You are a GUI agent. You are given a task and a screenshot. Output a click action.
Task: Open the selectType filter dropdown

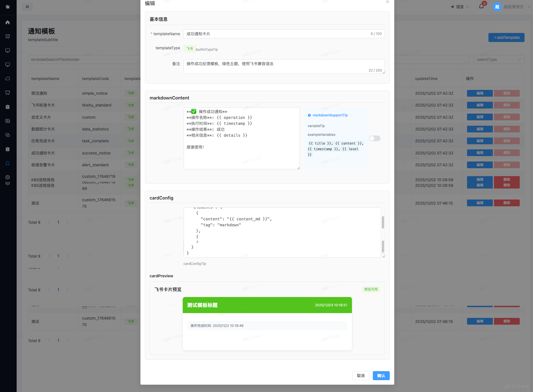coord(499,59)
